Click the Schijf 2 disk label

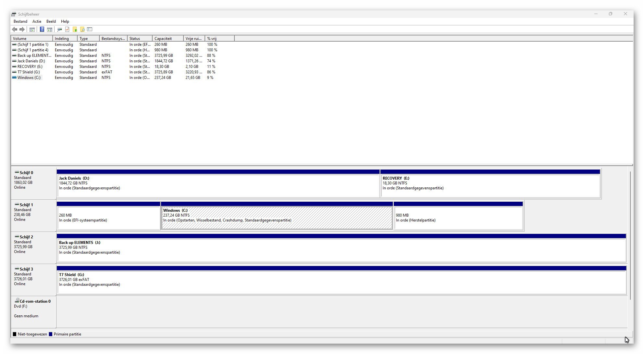[x=26, y=237]
